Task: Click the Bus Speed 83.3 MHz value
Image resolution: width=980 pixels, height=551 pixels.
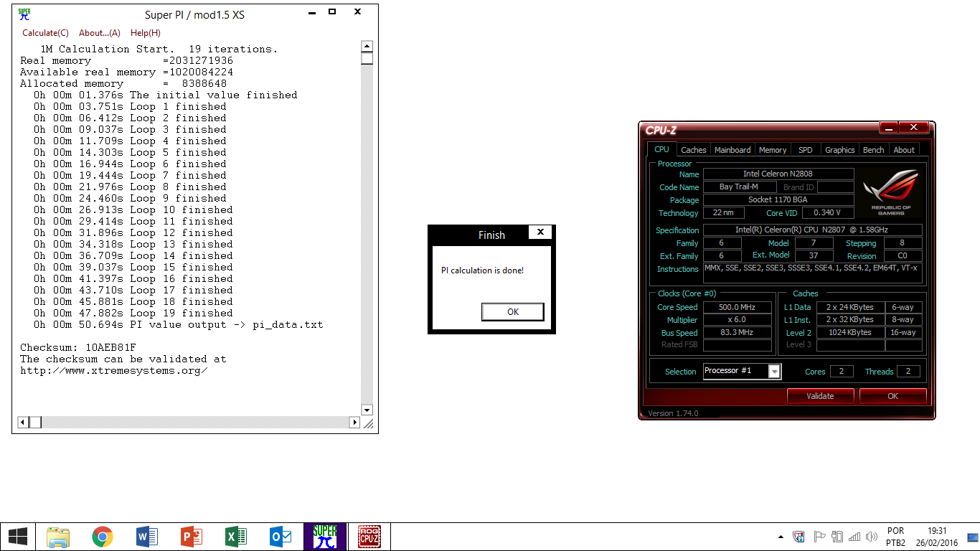Action: pyautogui.click(x=736, y=333)
